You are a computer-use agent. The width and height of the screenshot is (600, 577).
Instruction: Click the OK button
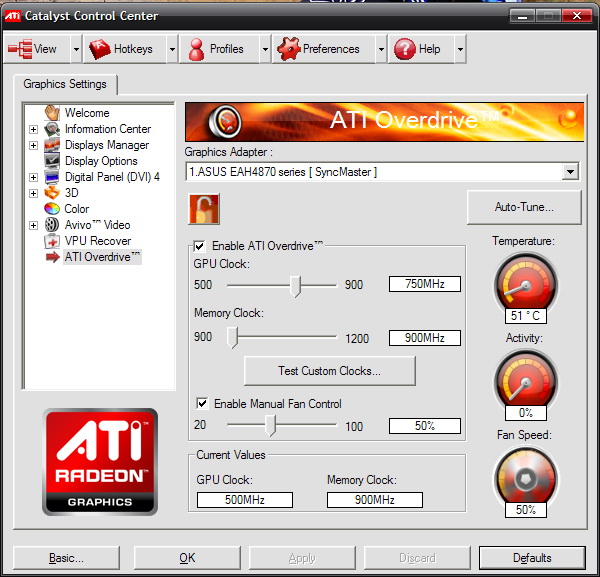(x=187, y=558)
